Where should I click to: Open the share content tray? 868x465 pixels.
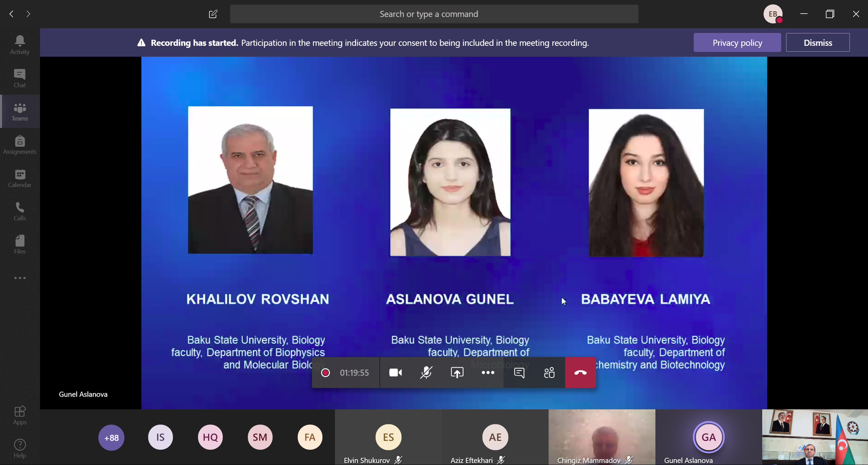pyautogui.click(x=457, y=373)
